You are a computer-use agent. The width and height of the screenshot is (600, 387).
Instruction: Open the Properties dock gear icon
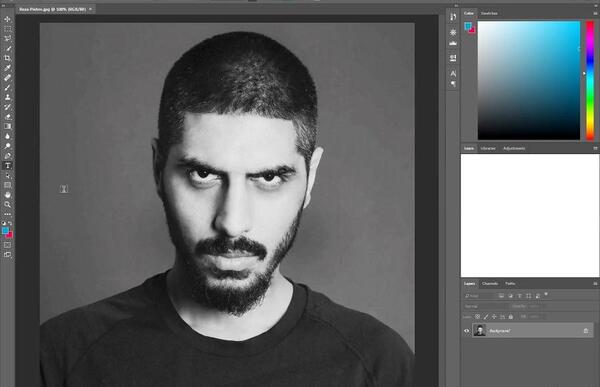click(x=453, y=33)
